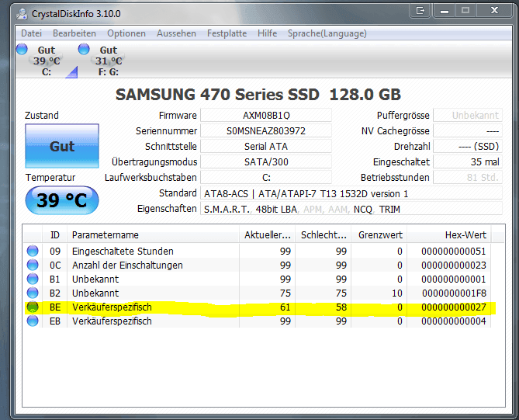The image size is (519, 420).
Task: Open the Sprache(Language) menu
Action: coord(327,33)
